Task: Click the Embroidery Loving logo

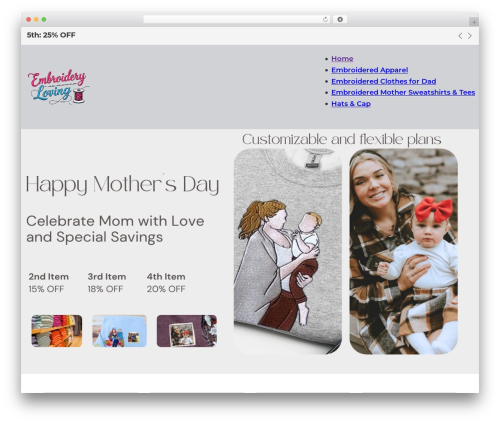Action: 58,87
